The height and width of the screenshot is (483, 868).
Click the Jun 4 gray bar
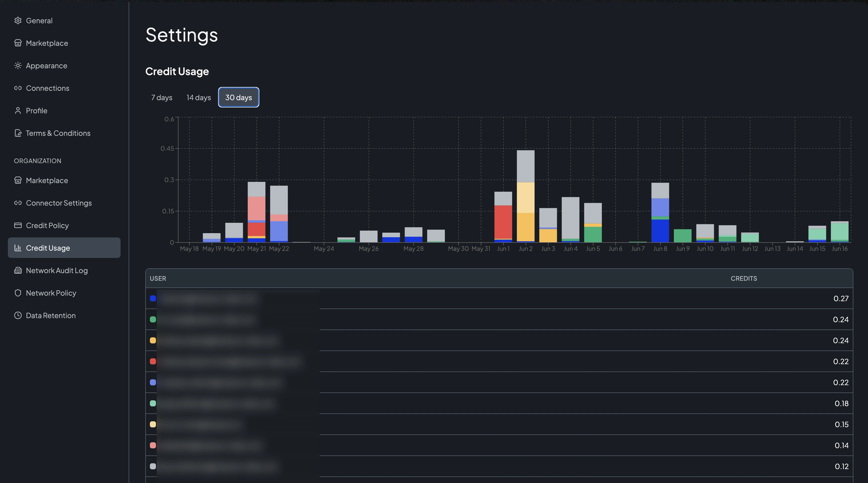point(570,220)
